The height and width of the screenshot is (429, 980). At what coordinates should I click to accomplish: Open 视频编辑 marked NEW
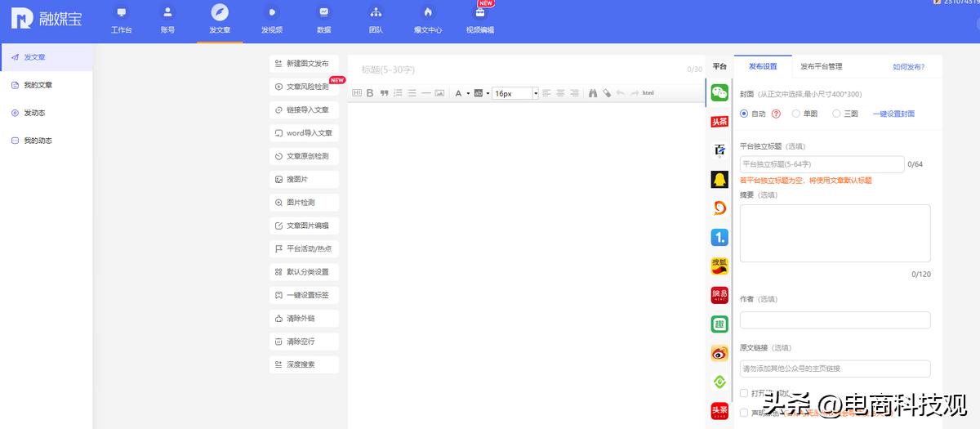(x=480, y=20)
